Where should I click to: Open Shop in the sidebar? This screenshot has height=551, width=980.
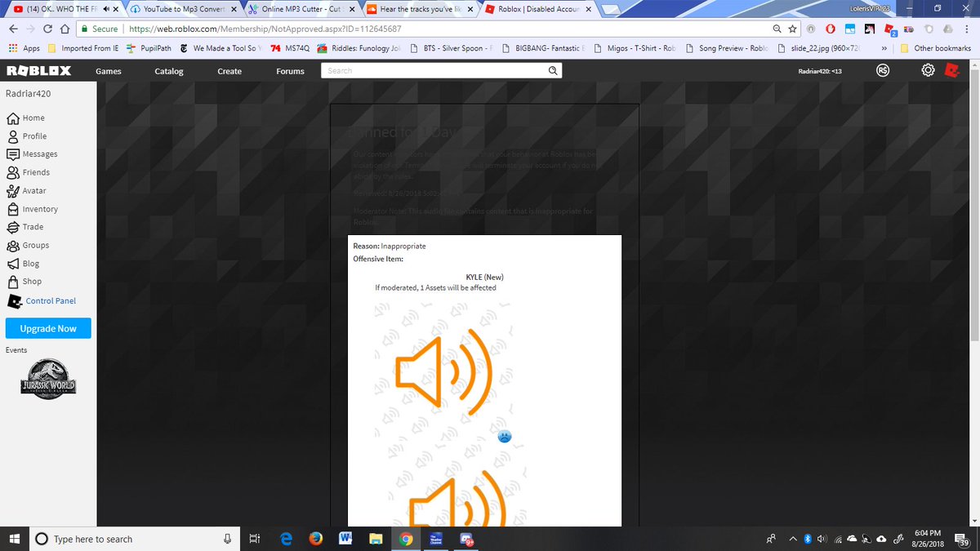coord(24,282)
